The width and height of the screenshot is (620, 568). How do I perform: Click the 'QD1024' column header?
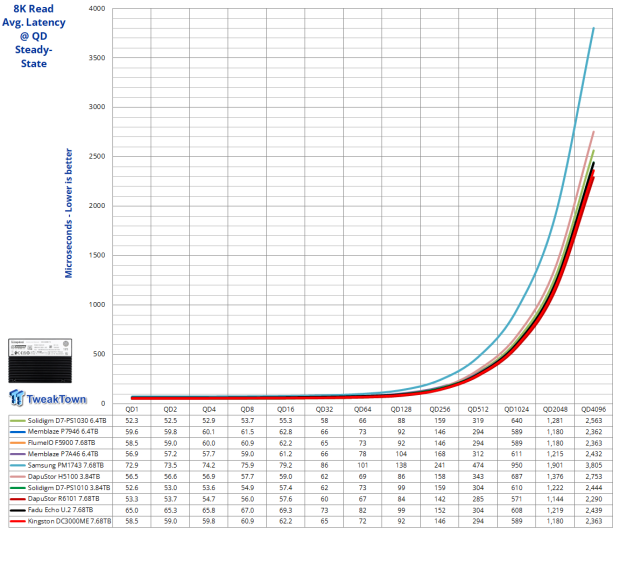click(516, 409)
